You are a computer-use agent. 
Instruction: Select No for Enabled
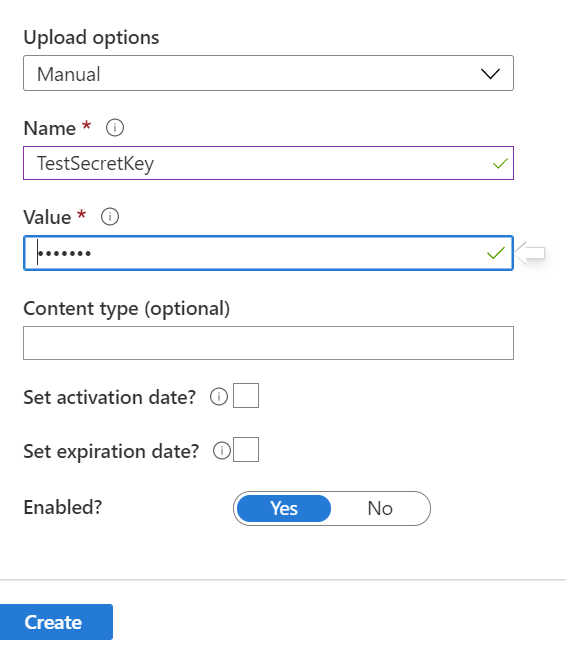tap(380, 508)
